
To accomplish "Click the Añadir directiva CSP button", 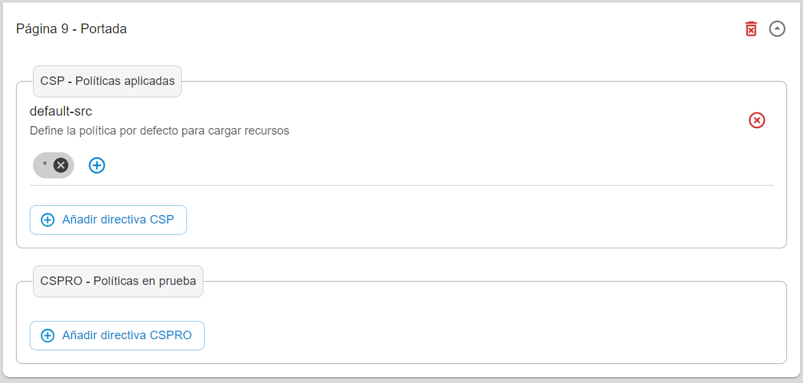I will point(108,220).
